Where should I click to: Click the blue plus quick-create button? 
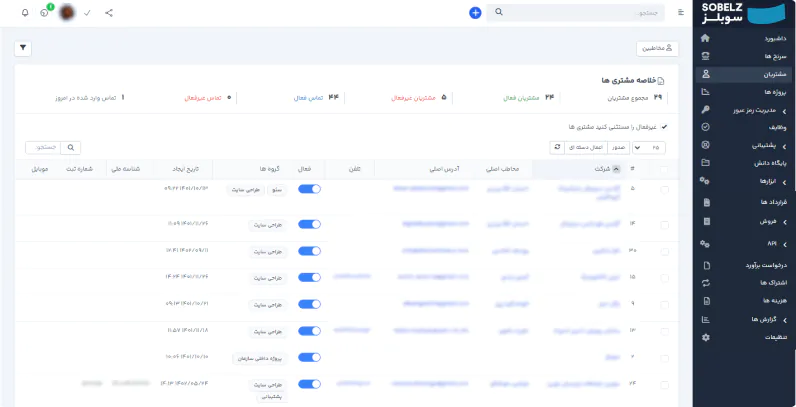pos(475,13)
